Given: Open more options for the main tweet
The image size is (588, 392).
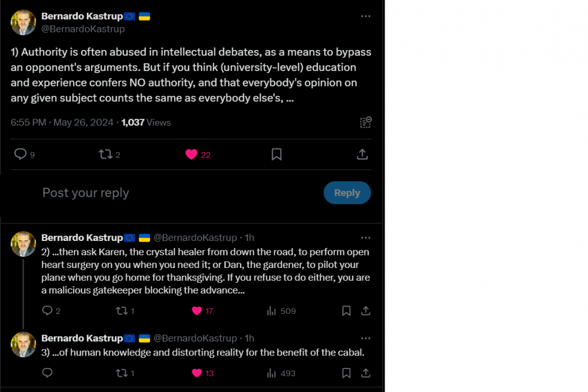Looking at the screenshot, I should [366, 16].
